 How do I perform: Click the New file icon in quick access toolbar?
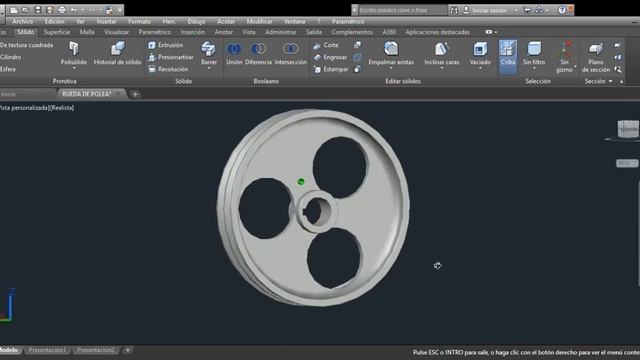point(13,10)
